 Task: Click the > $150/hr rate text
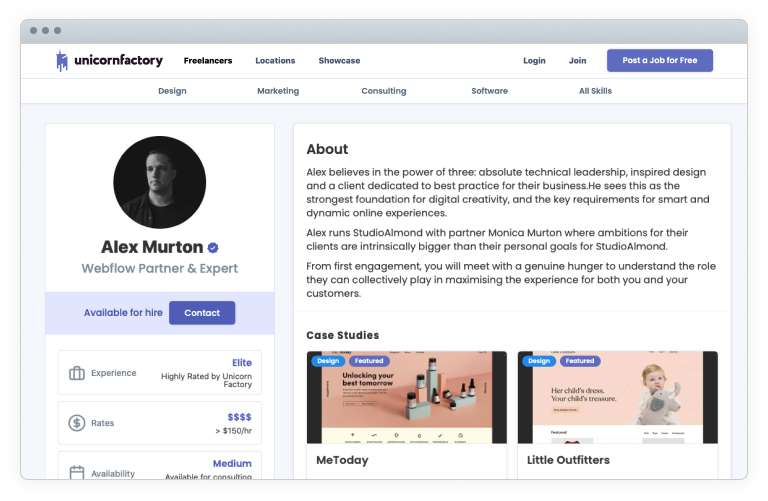coord(234,431)
